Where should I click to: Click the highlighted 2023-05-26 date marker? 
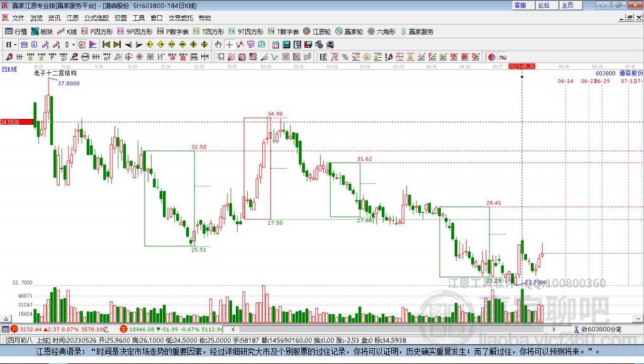coord(521,66)
